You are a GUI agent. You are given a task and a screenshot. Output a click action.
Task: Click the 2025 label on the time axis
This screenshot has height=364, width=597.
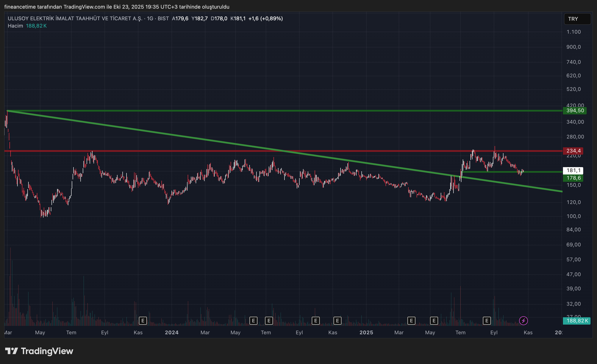tap(366, 333)
